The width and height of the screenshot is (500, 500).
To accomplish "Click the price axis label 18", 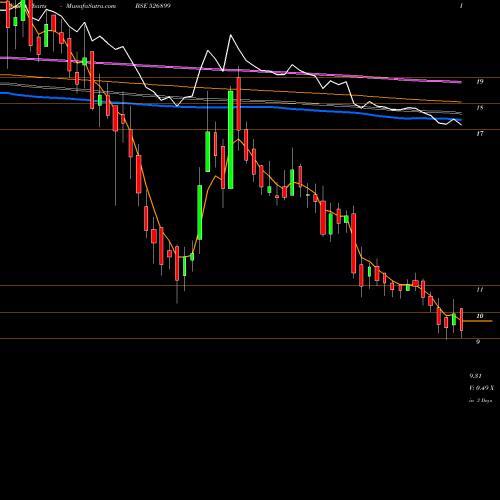I will click(x=480, y=108).
